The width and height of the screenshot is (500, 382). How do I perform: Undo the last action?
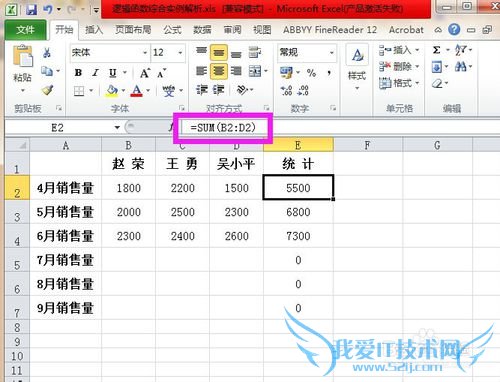click(48, 9)
